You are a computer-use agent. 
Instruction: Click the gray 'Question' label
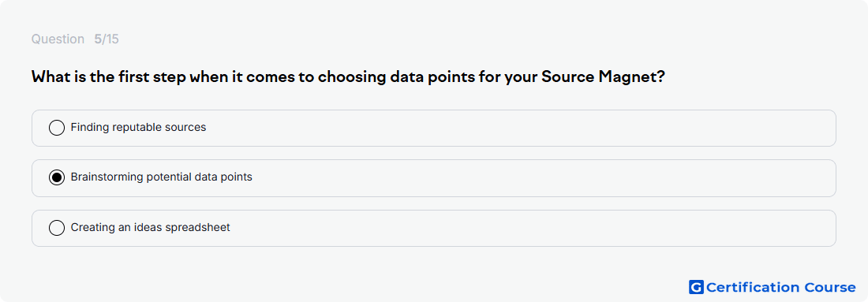pos(58,39)
